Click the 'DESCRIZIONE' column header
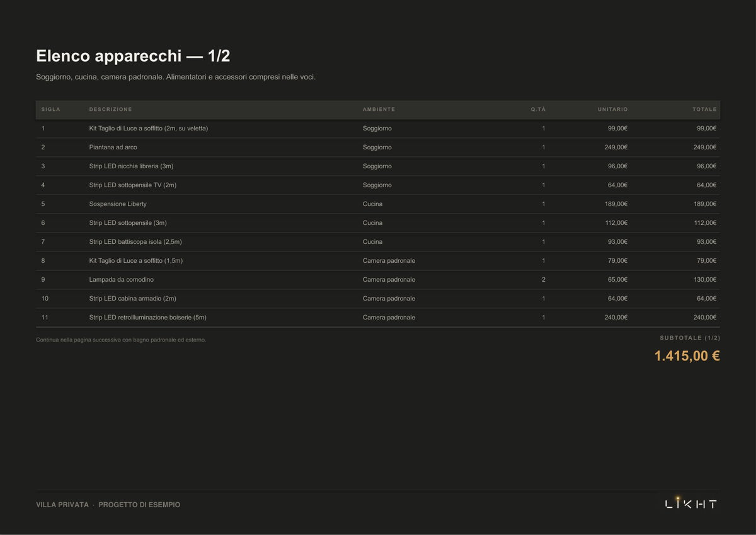Image resolution: width=756 pixels, height=535 pixels. [x=111, y=110]
